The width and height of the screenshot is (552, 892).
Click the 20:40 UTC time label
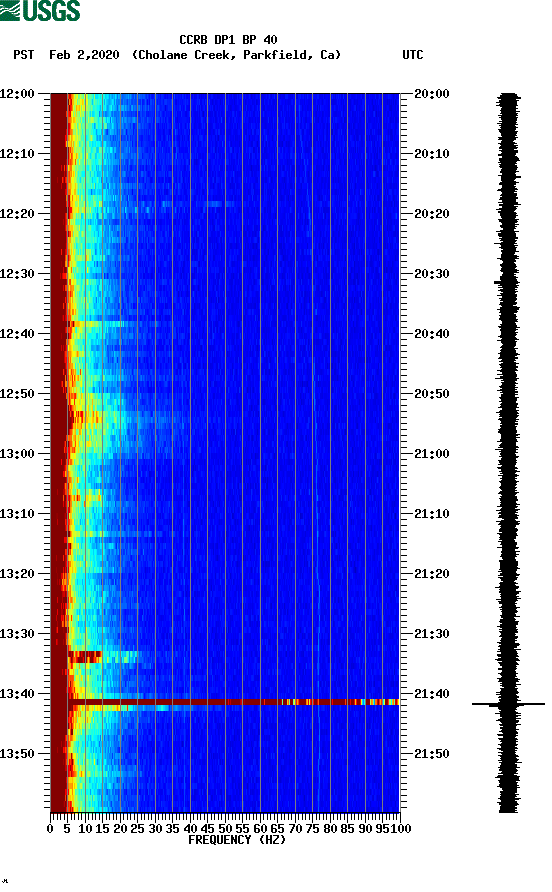[431, 334]
